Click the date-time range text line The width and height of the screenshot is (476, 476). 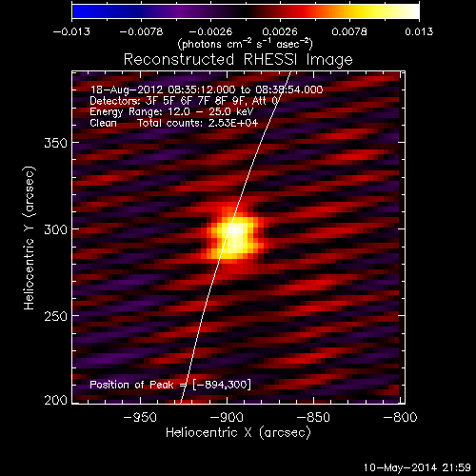(207, 89)
